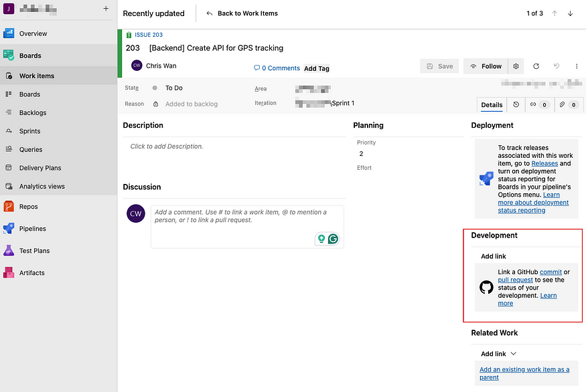Screen dimensions: 586x392
Task: Click the Add Tag button
Action: click(x=316, y=68)
